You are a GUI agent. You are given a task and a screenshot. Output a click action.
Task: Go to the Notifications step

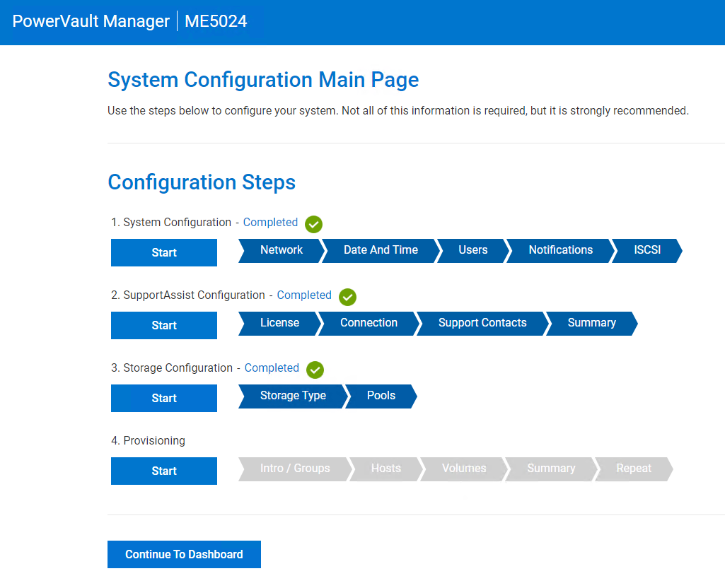[560, 250]
